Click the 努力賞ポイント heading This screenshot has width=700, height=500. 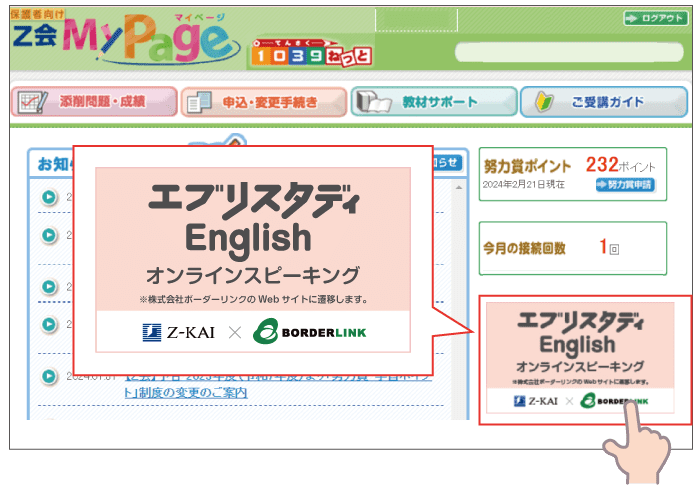(527, 166)
